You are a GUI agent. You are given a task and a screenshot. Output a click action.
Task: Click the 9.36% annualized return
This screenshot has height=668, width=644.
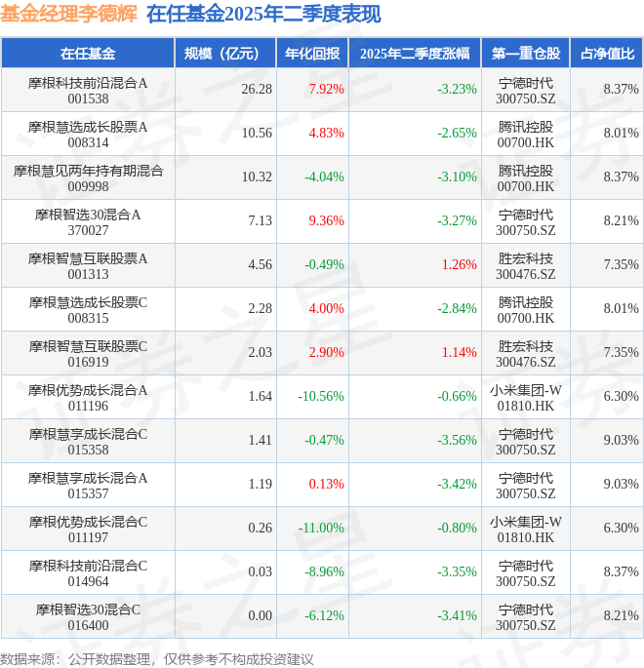[x=327, y=220]
